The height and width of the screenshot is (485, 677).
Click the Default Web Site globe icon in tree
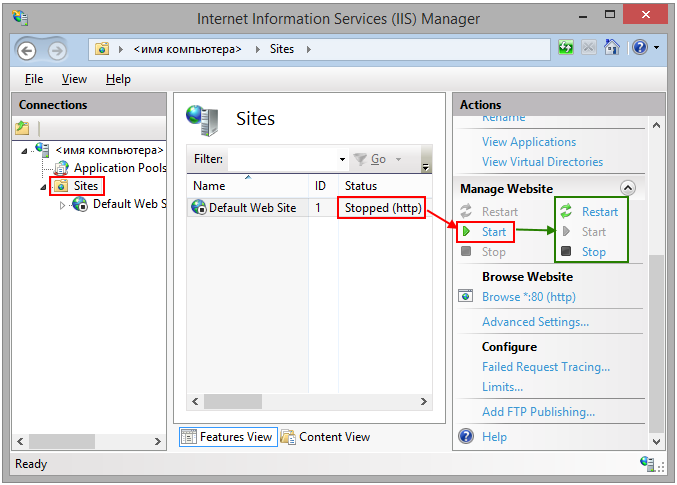(80, 204)
